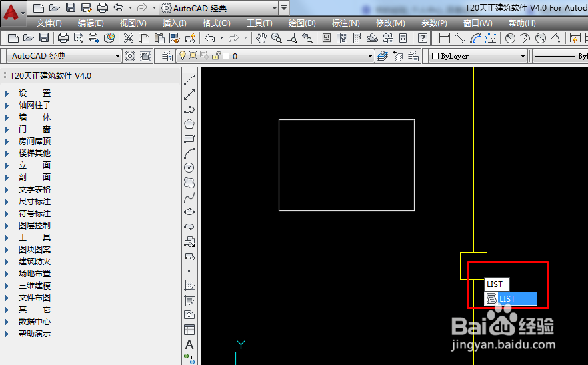Toggle layer 0 on/off light bulb

182,55
